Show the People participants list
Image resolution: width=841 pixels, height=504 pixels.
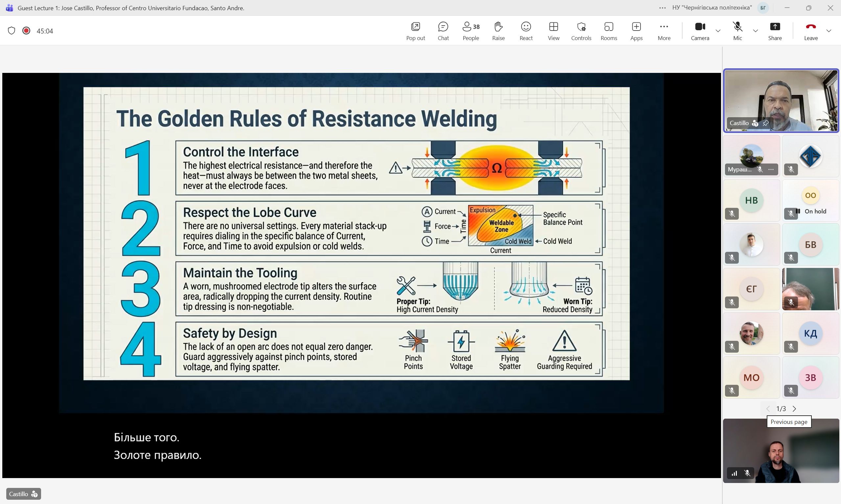pos(471,31)
